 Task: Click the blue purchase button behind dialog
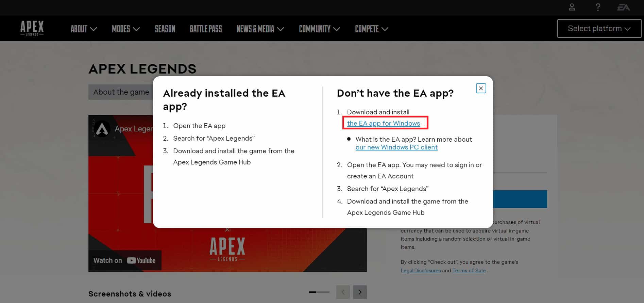click(520, 199)
